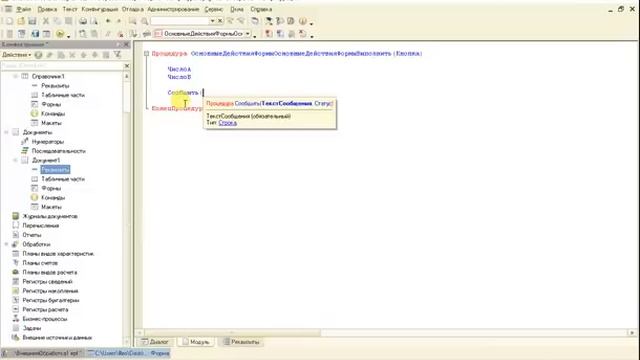Viewport: 640px width, 360px height.
Task: Activate the Форма window in bottom window bar
Action: click(129, 353)
